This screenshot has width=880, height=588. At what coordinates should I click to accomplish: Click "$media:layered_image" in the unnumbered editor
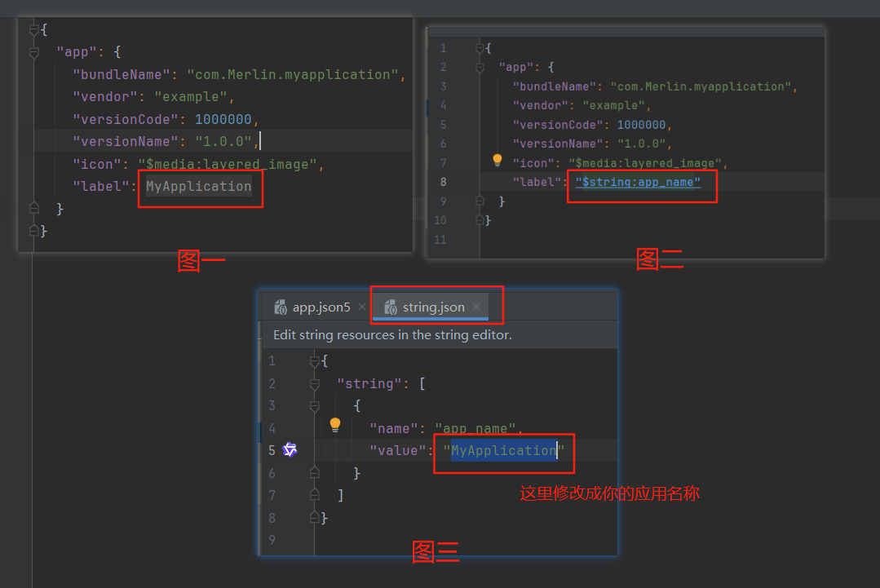[228, 165]
